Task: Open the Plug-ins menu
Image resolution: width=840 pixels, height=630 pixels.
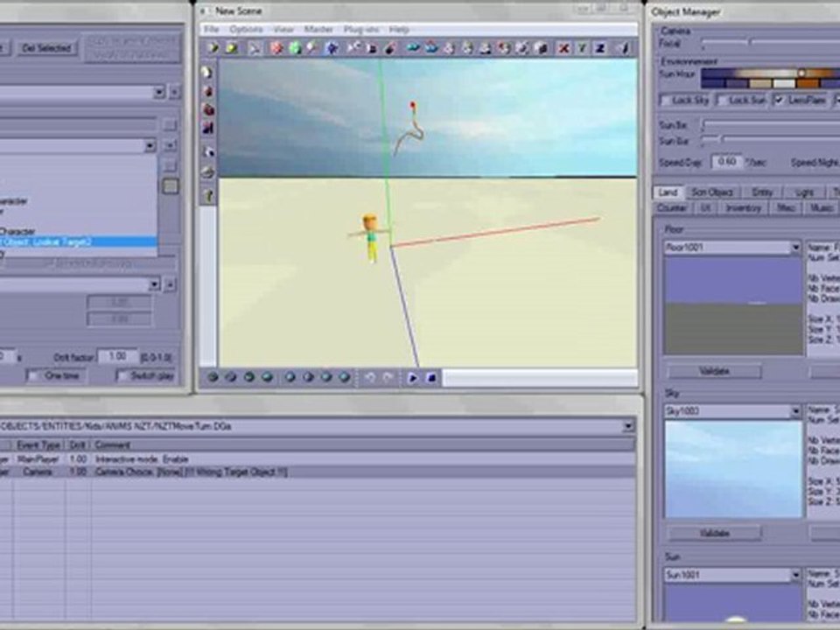Action: (361, 30)
